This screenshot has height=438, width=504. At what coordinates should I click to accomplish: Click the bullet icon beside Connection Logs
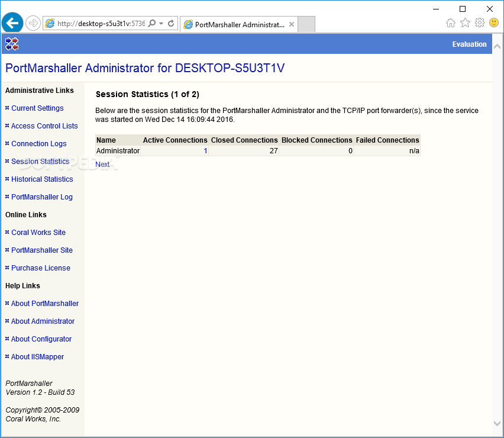pos(7,143)
